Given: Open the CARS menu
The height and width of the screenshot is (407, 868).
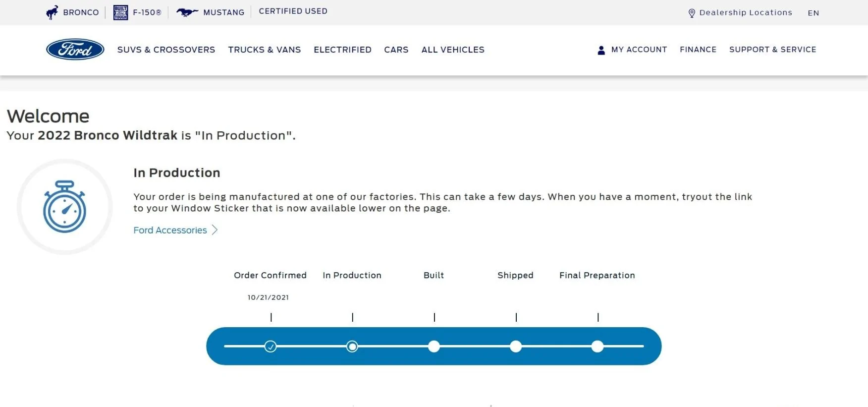Looking at the screenshot, I should coord(396,50).
